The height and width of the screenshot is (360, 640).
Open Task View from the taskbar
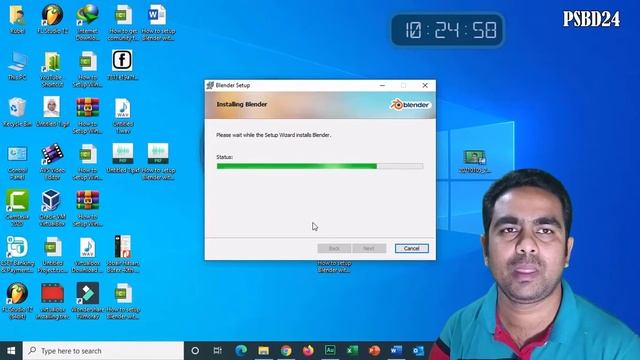218,351
